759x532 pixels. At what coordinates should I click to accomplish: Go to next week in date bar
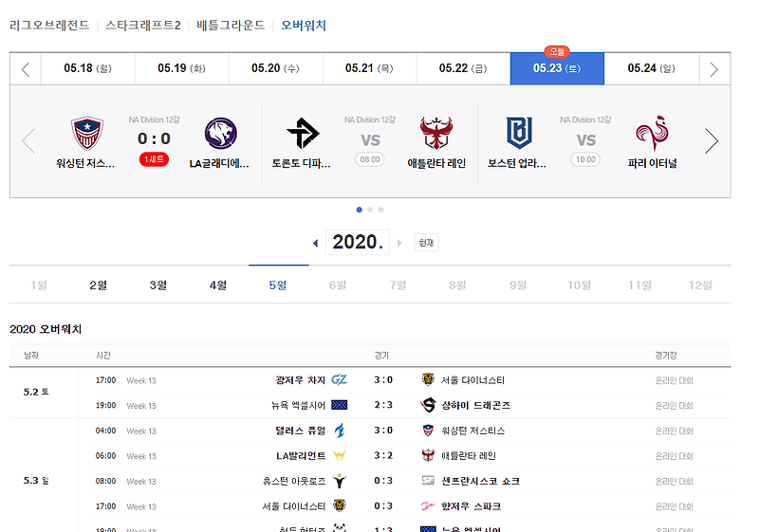click(x=714, y=69)
